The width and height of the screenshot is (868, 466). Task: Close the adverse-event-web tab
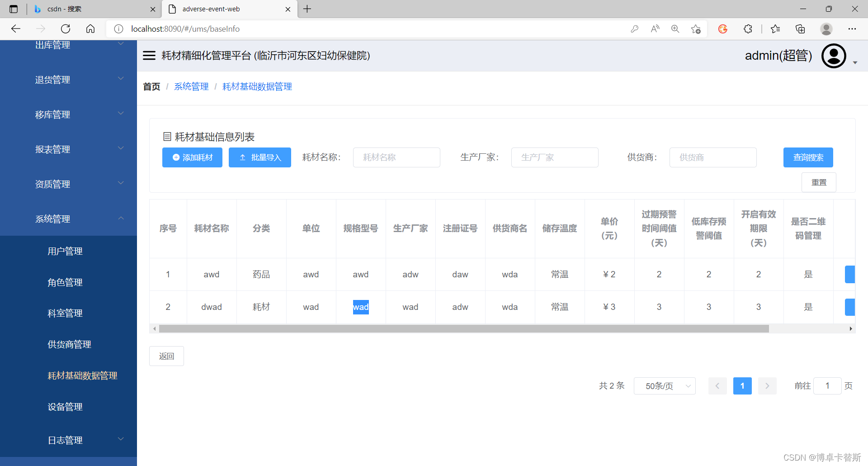(288, 9)
